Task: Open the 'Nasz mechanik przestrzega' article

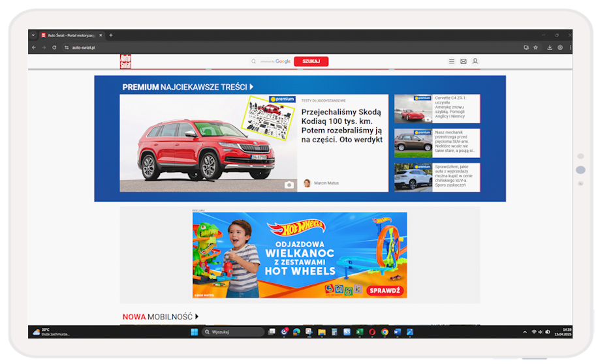Action: click(454, 142)
